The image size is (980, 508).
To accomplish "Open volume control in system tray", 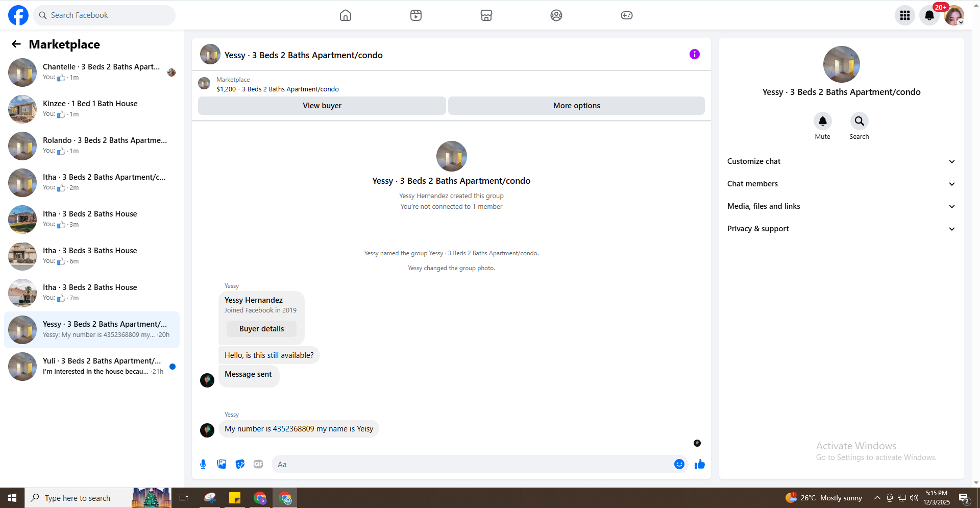I will pos(914,498).
